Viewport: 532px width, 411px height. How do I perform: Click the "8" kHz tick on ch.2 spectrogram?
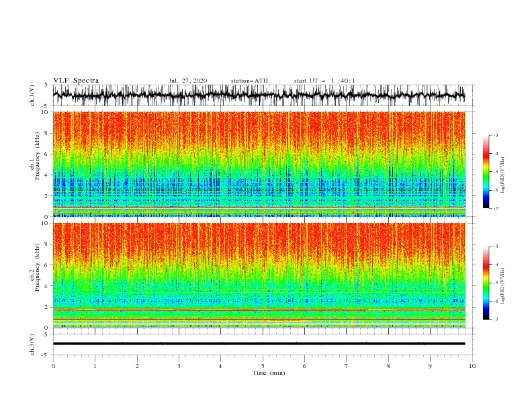coord(46,244)
